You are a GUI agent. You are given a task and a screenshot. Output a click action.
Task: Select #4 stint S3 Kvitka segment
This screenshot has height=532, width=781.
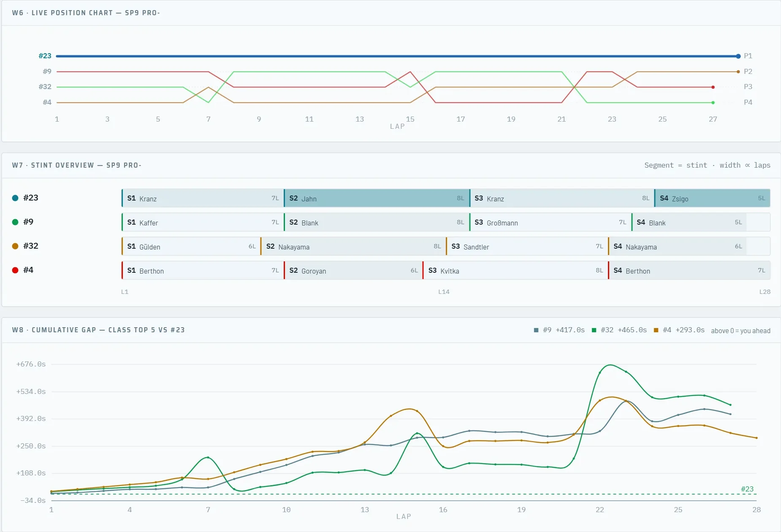point(515,271)
